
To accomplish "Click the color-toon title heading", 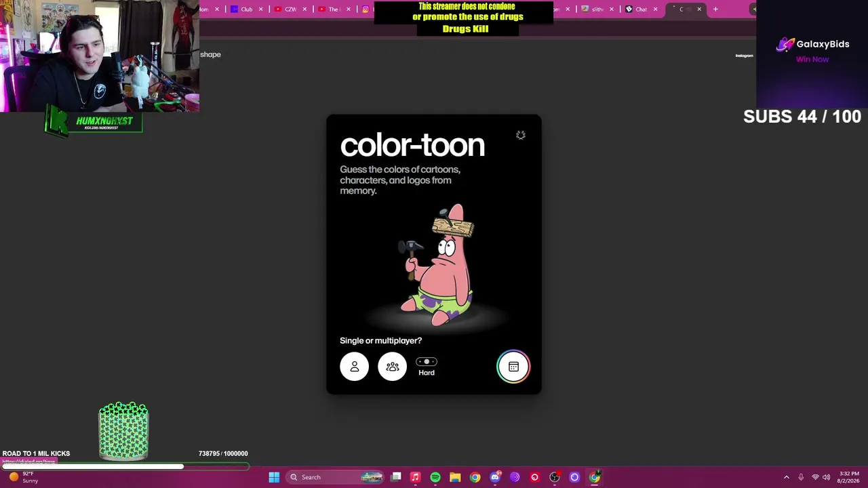I will (x=412, y=145).
